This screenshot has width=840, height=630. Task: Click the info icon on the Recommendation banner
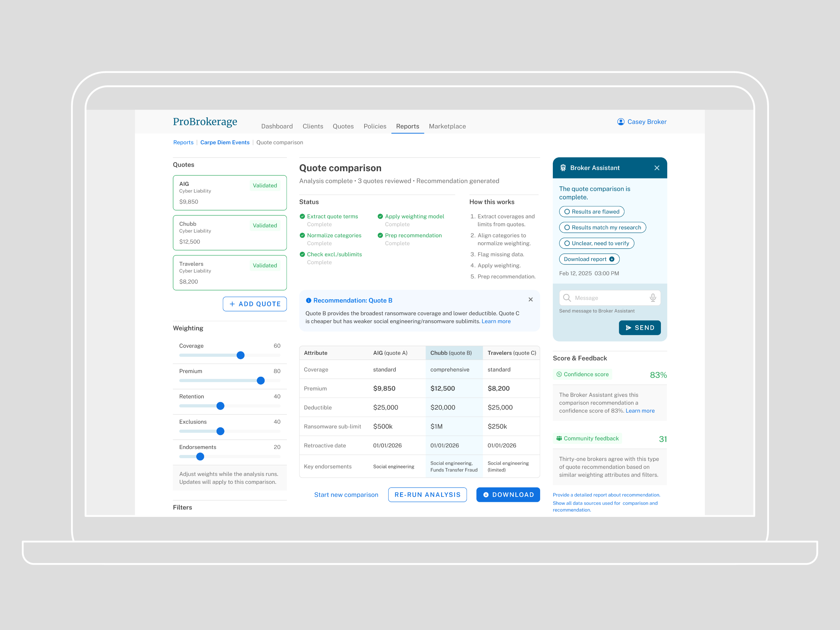point(308,300)
